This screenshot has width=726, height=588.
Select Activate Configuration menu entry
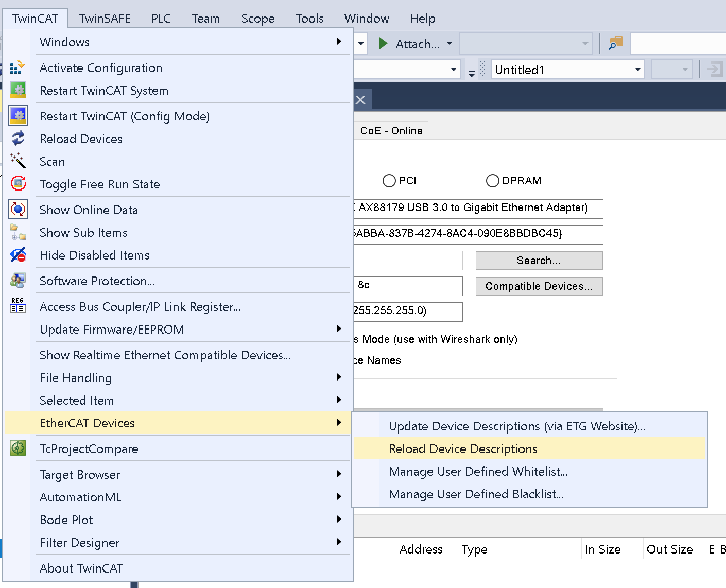[178, 67]
